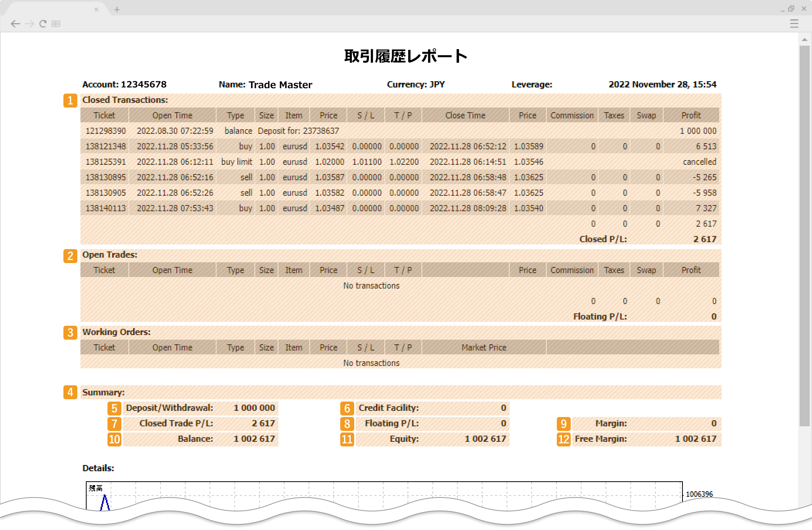Restore the browser window size
The height and width of the screenshot is (530, 812).
[791, 9]
